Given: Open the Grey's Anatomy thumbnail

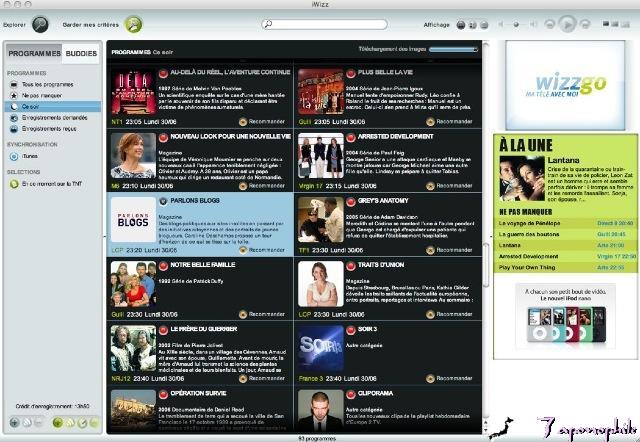Looking at the screenshot, I should (321, 220).
